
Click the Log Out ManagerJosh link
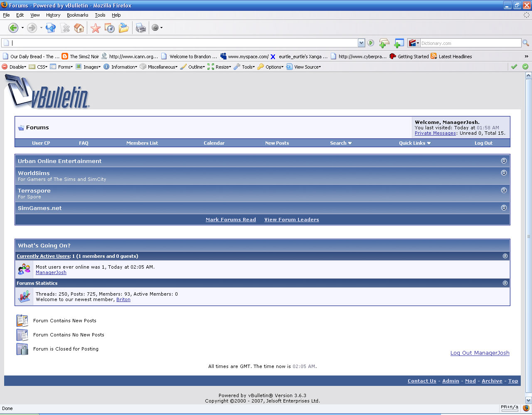coord(480,353)
